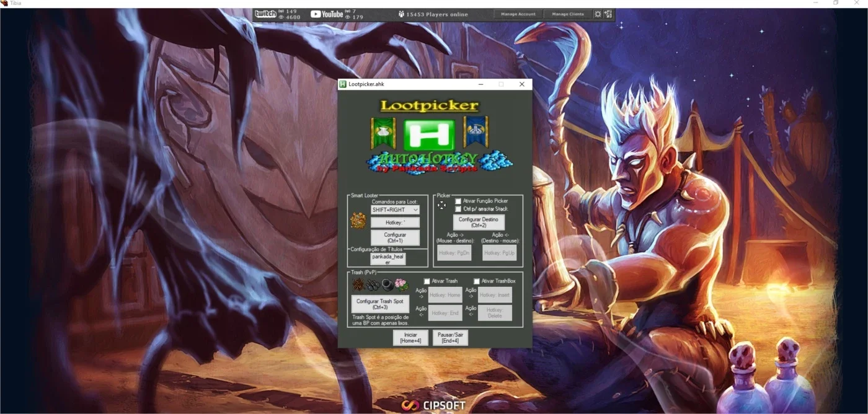Image resolution: width=868 pixels, height=414 pixels.
Task: Click Manage Account button
Action: coord(518,14)
